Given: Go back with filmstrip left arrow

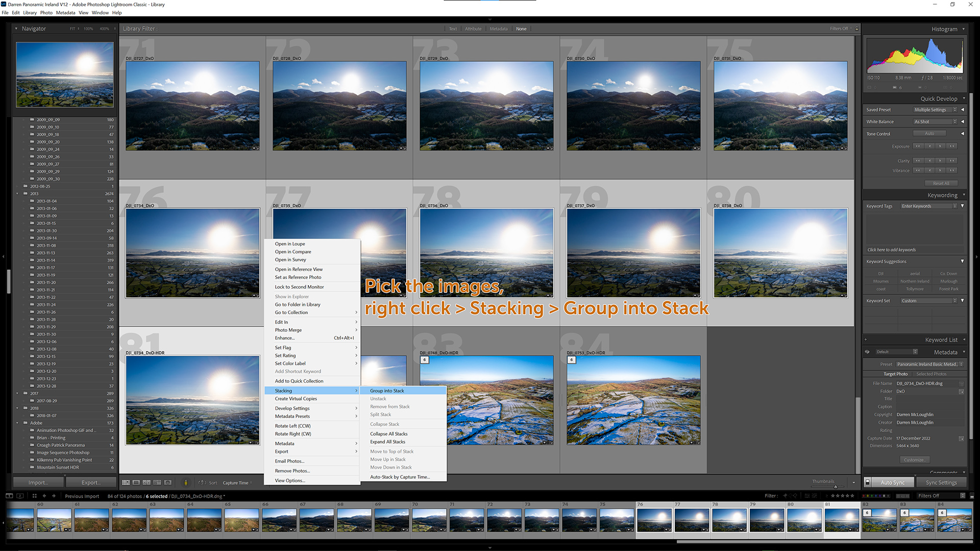Looking at the screenshot, I should pyautogui.click(x=44, y=496).
